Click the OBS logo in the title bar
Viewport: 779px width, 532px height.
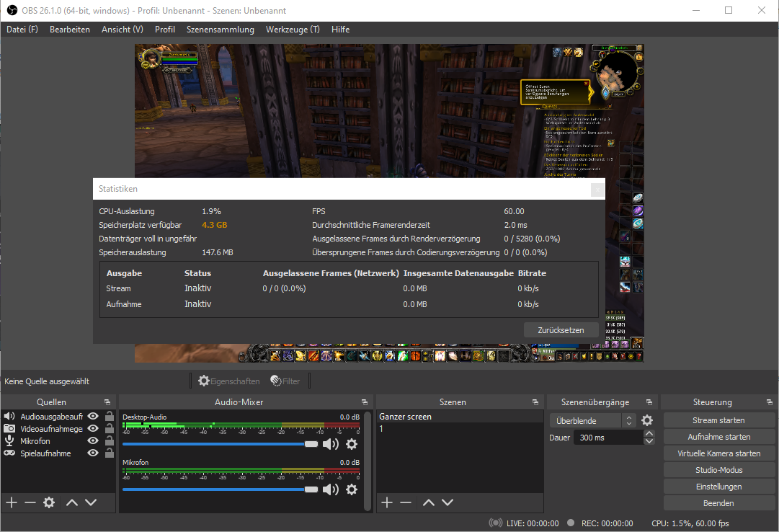click(x=12, y=10)
